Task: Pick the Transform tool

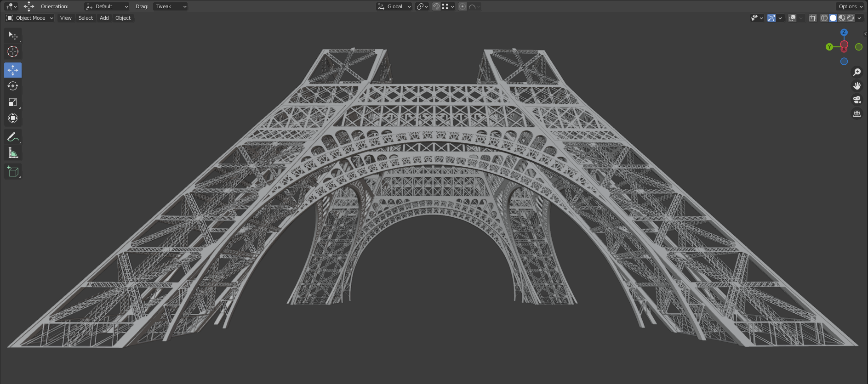Action: (13, 118)
